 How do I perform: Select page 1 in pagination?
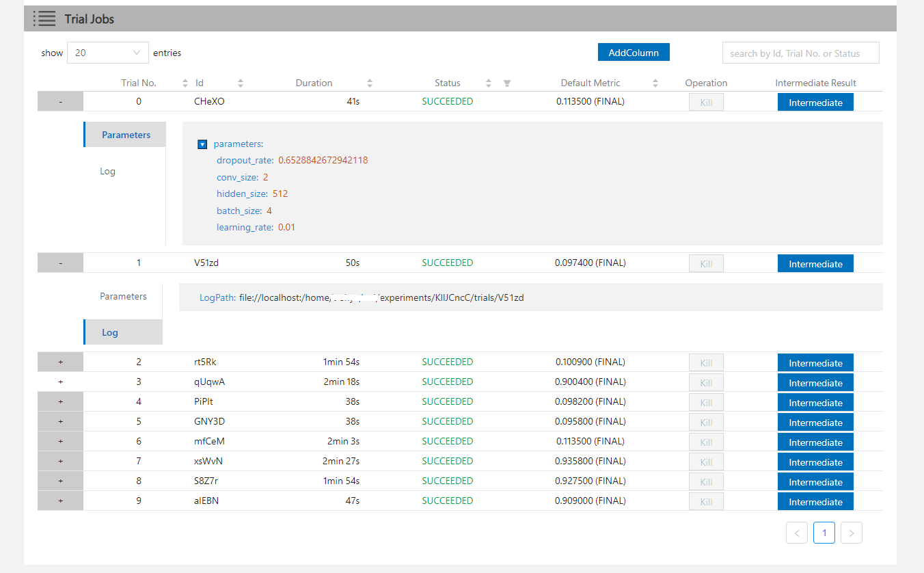(x=824, y=533)
